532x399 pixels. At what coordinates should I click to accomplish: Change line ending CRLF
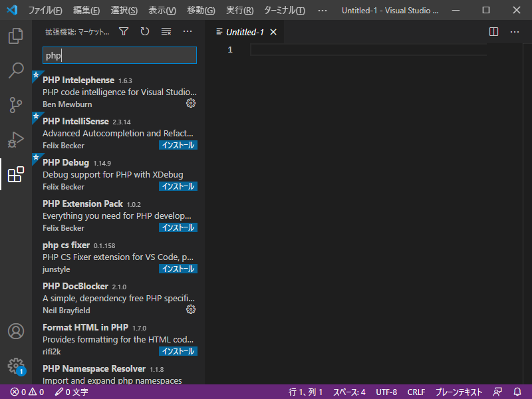[416, 392]
